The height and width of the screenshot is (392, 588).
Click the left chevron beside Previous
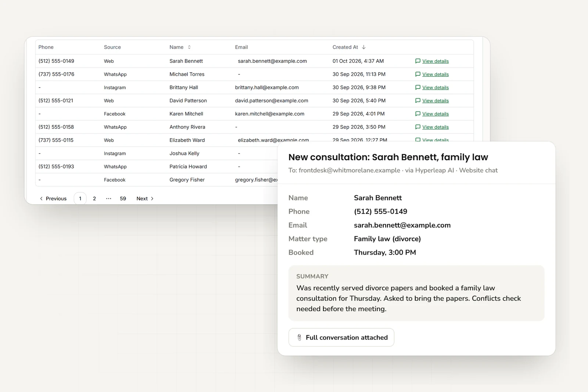[x=41, y=198]
